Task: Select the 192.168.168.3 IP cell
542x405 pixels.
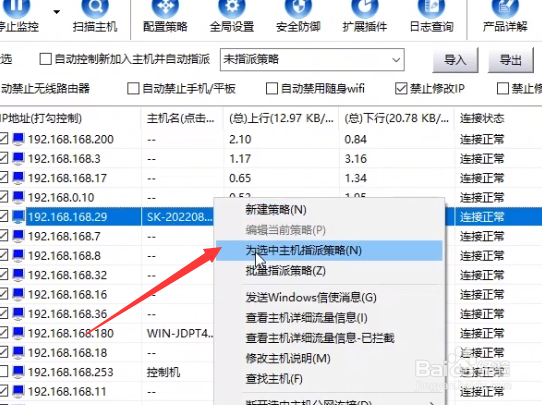Action: pos(64,159)
